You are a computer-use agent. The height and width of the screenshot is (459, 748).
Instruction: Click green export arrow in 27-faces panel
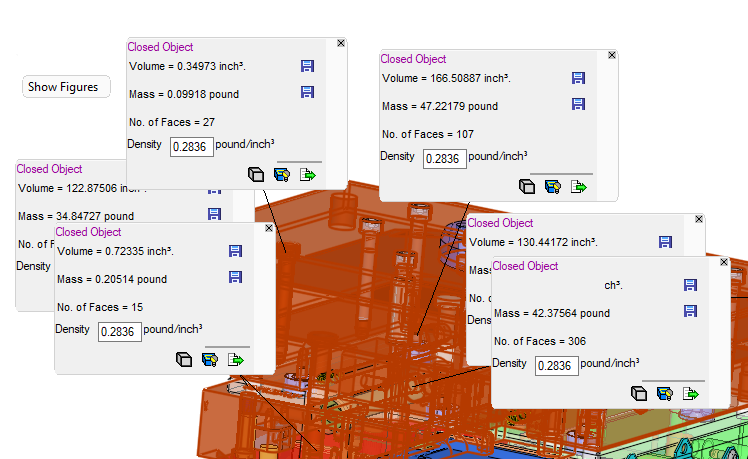point(309,174)
